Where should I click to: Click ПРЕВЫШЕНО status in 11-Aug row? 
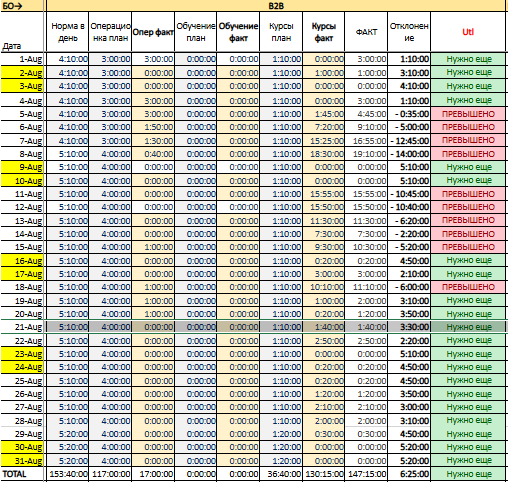(468, 194)
